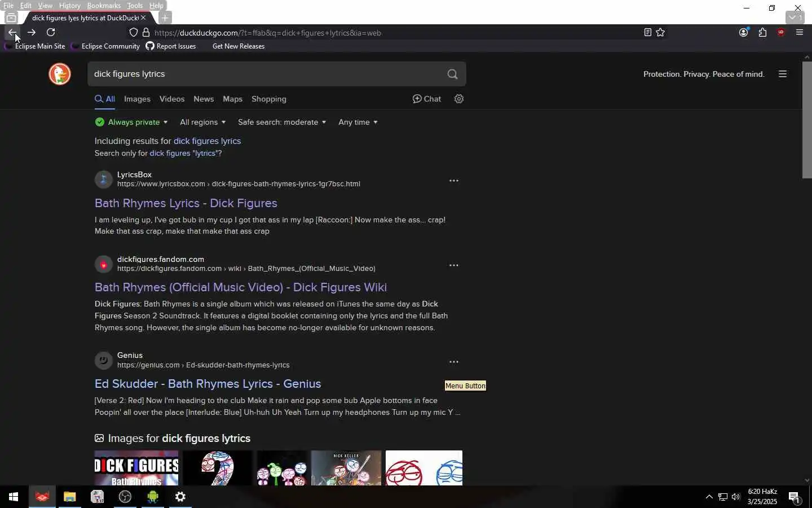Search only for dick figures "lytrics" link

(x=186, y=154)
